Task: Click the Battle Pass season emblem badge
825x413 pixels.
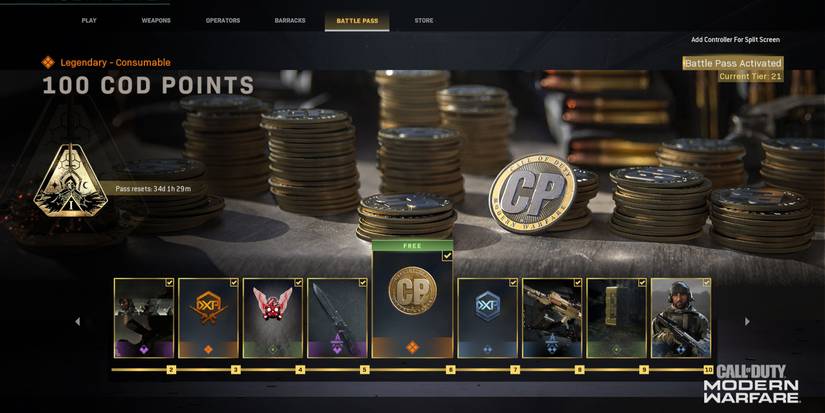Action: (71, 180)
